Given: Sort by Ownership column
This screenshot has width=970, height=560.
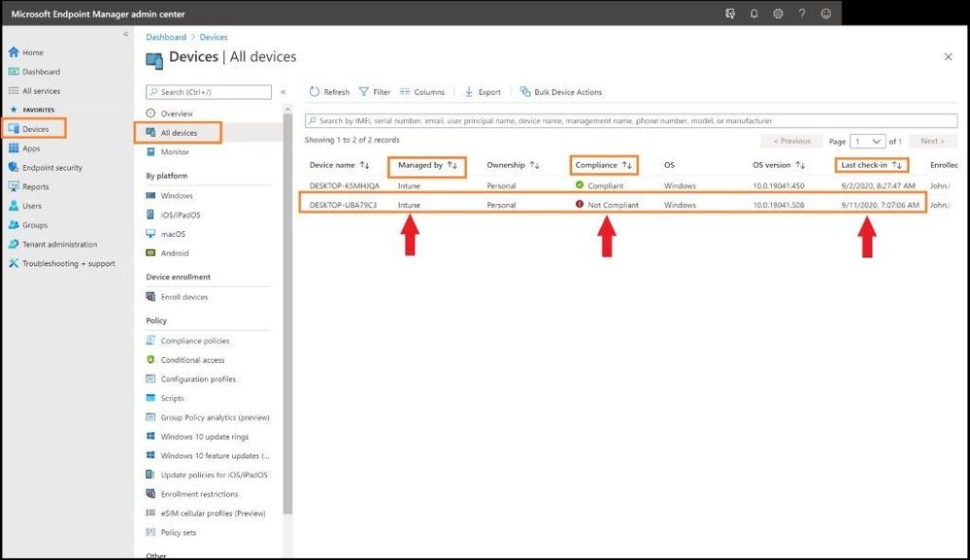Looking at the screenshot, I should (x=514, y=166).
